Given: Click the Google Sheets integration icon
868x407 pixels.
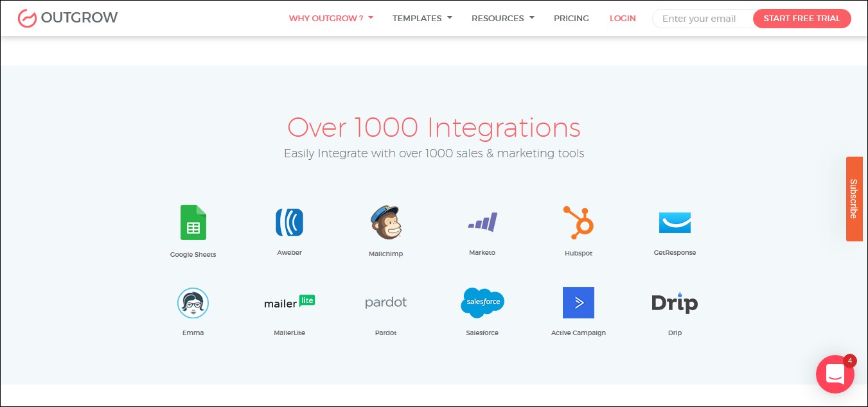Looking at the screenshot, I should click(x=193, y=222).
